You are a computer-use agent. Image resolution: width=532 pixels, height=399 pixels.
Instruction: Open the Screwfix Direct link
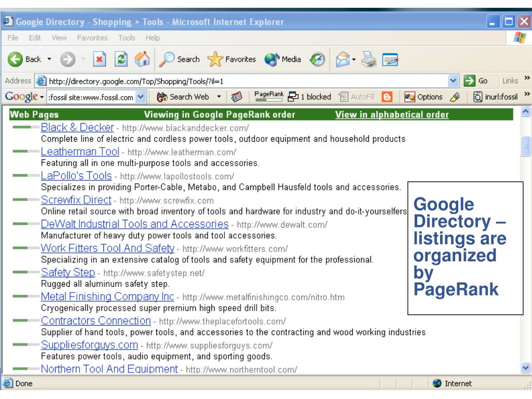(76, 200)
